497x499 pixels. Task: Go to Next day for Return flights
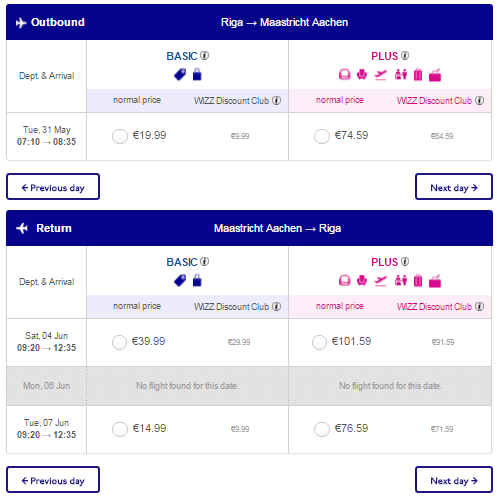(x=454, y=480)
